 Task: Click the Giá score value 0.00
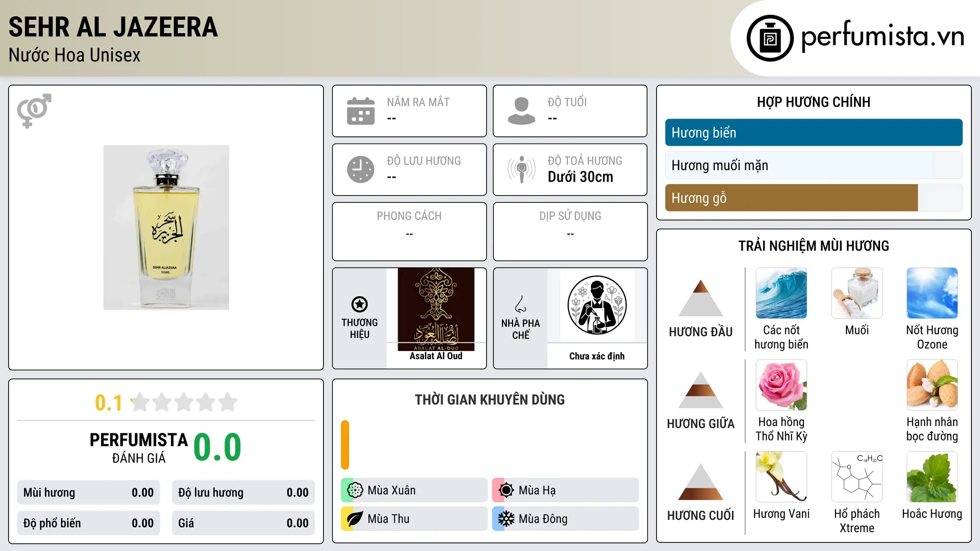pyautogui.click(x=298, y=523)
